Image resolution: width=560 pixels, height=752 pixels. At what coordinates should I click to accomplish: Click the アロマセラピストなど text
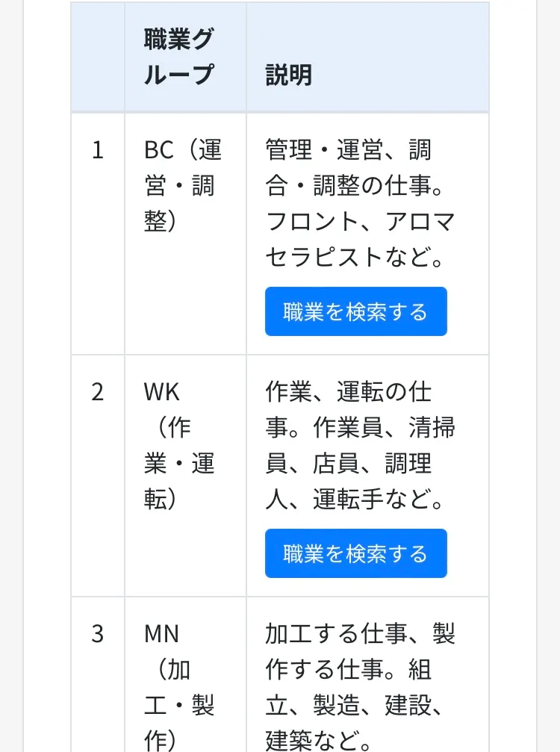tap(360, 239)
